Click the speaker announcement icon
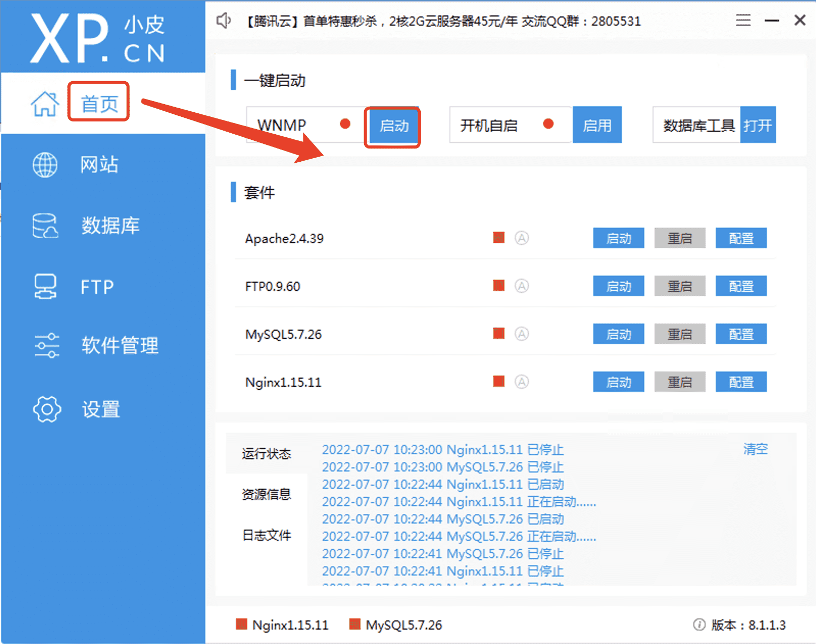Viewport: 816px width, 644px height. [x=224, y=21]
